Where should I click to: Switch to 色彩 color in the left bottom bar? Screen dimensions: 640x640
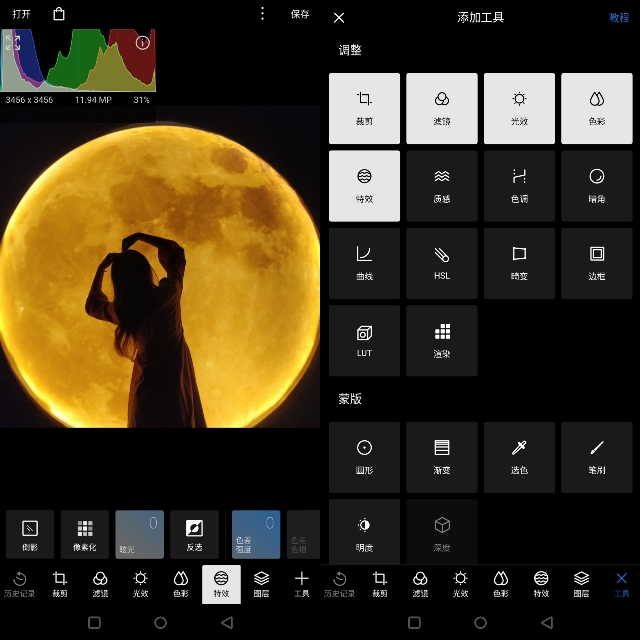pos(181,584)
